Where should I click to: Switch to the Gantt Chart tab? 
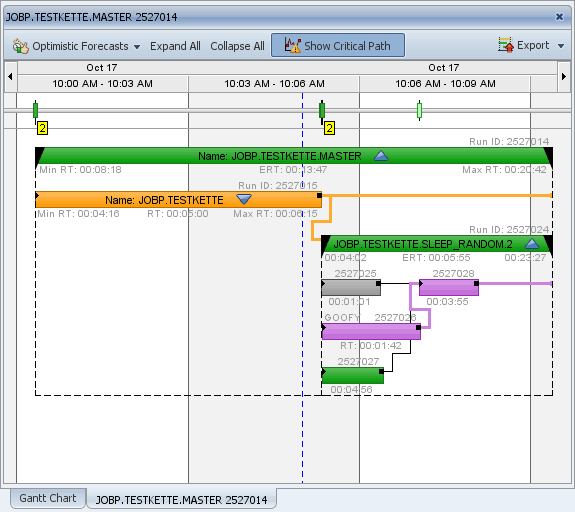coord(48,498)
